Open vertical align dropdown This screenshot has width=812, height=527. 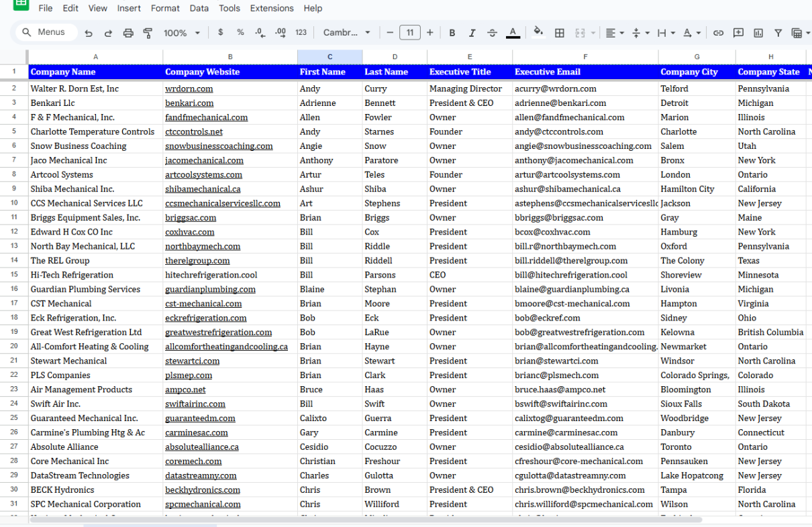(x=640, y=33)
